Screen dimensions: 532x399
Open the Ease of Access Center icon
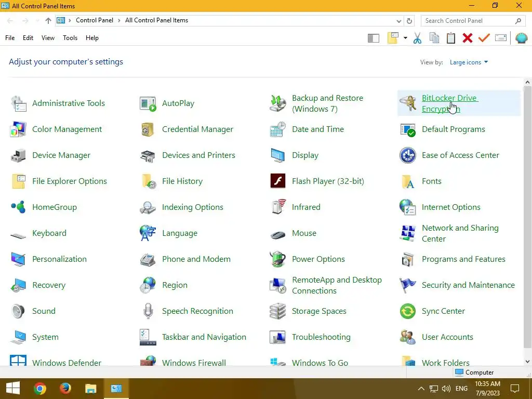(407, 155)
